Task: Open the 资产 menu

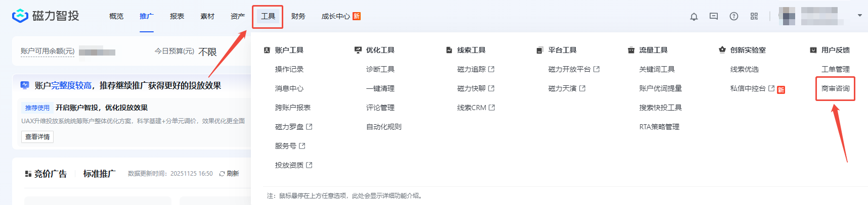Action: pos(238,16)
